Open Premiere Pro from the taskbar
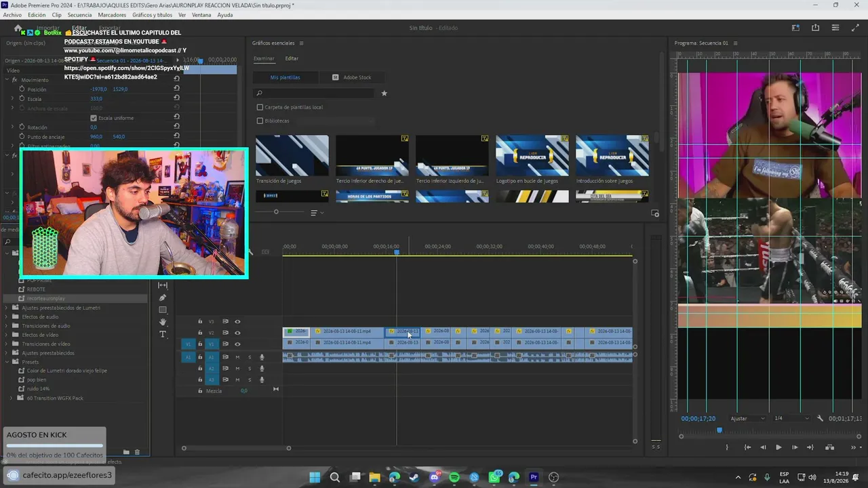This screenshot has height=488, width=868. [x=534, y=477]
